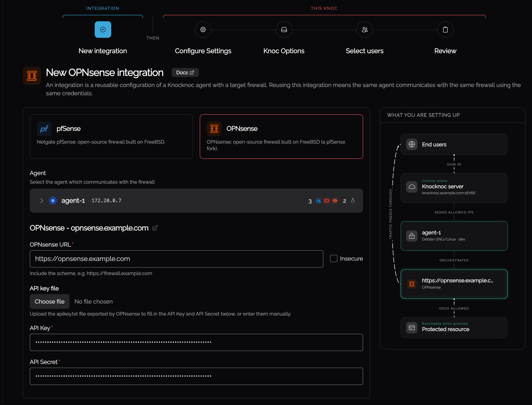This screenshot has height=405, width=532.
Task: Click the Knocknoc server cloud icon
Action: [x=412, y=187]
